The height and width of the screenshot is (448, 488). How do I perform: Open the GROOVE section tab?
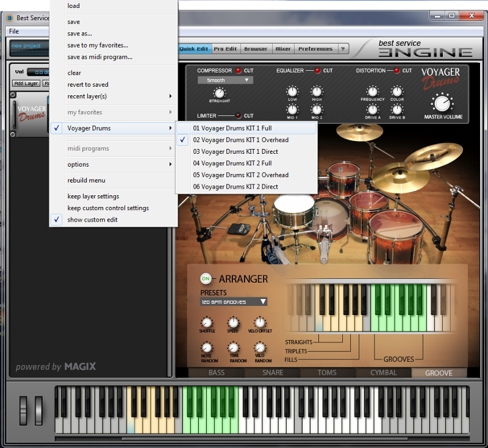[x=439, y=373]
